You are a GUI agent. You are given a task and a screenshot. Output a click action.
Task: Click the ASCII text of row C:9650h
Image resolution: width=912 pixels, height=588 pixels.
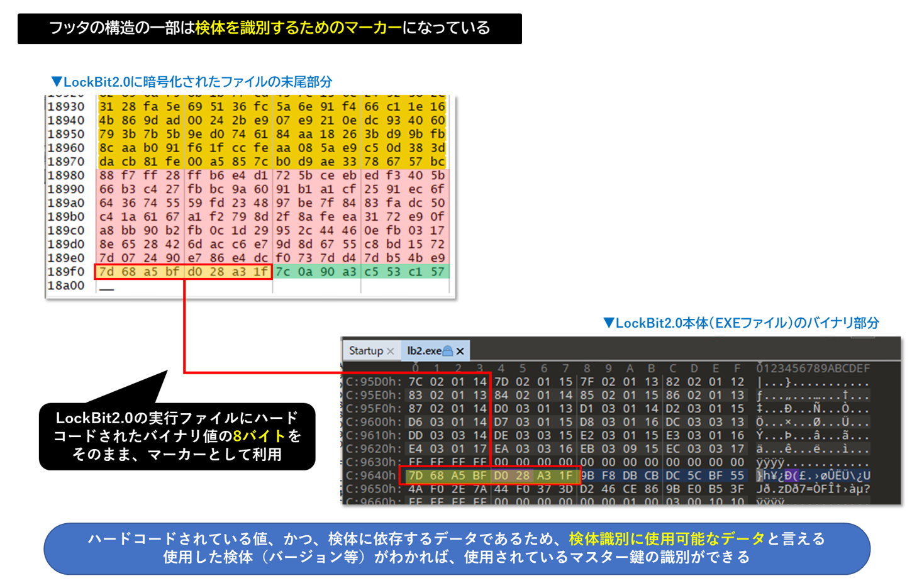tap(813, 489)
